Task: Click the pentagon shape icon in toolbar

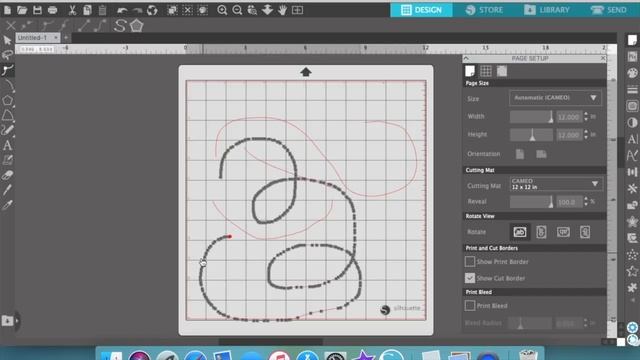Action: coord(136,26)
